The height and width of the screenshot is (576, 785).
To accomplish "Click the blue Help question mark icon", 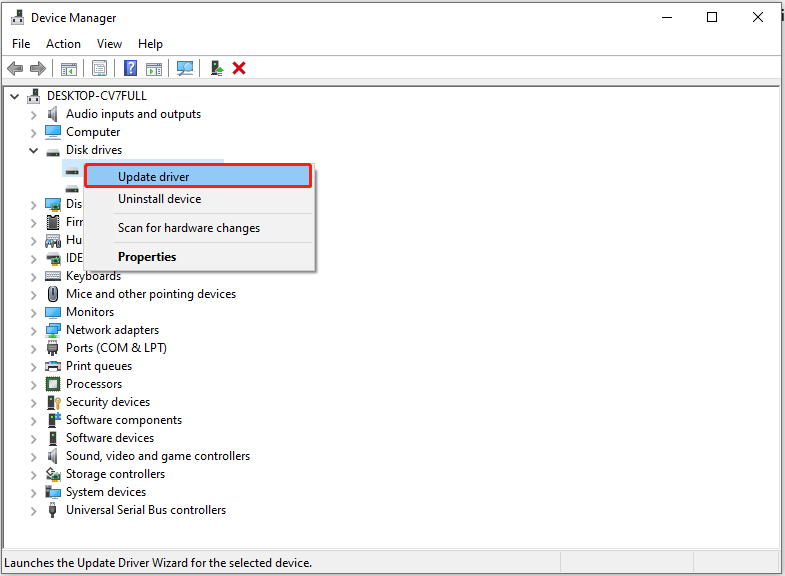I will click(x=130, y=68).
